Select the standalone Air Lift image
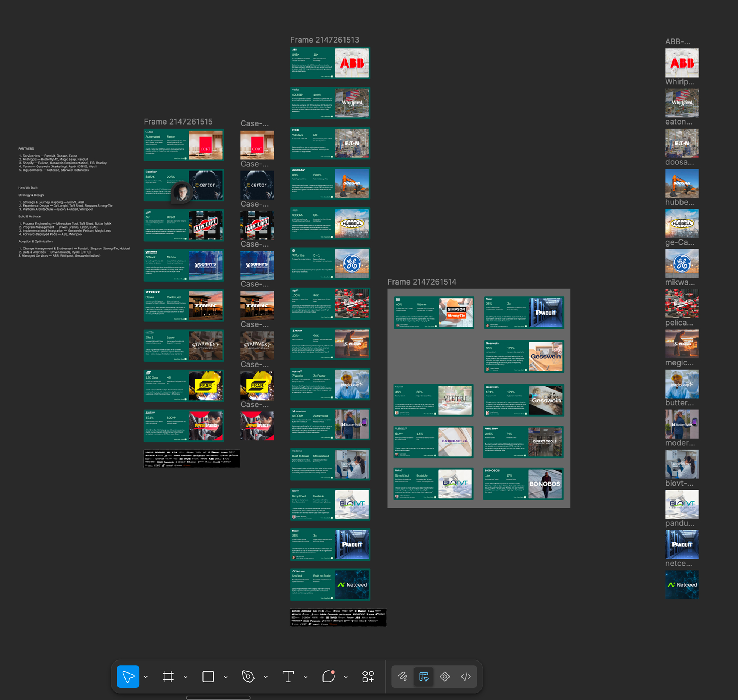 tap(257, 225)
